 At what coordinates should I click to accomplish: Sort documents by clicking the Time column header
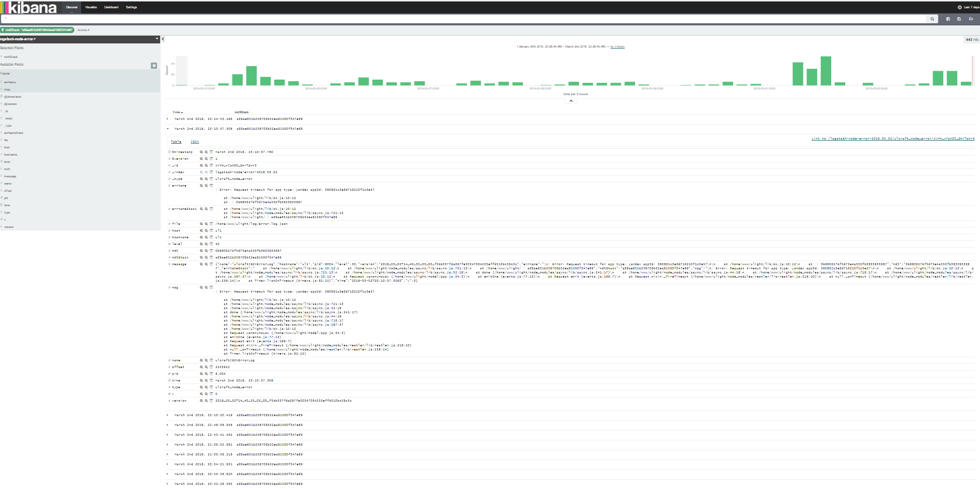coord(176,112)
